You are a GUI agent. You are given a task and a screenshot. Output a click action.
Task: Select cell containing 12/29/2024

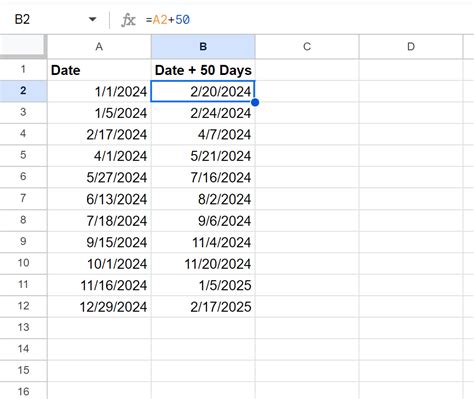pyautogui.click(x=99, y=307)
